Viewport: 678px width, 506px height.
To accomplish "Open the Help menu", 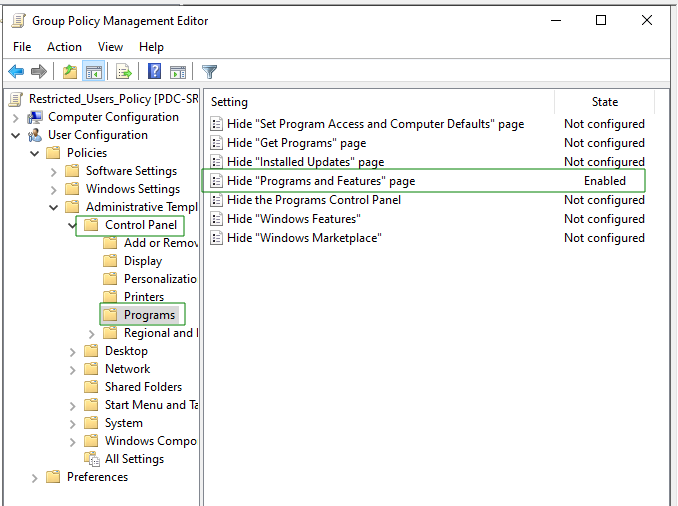I will point(151,47).
